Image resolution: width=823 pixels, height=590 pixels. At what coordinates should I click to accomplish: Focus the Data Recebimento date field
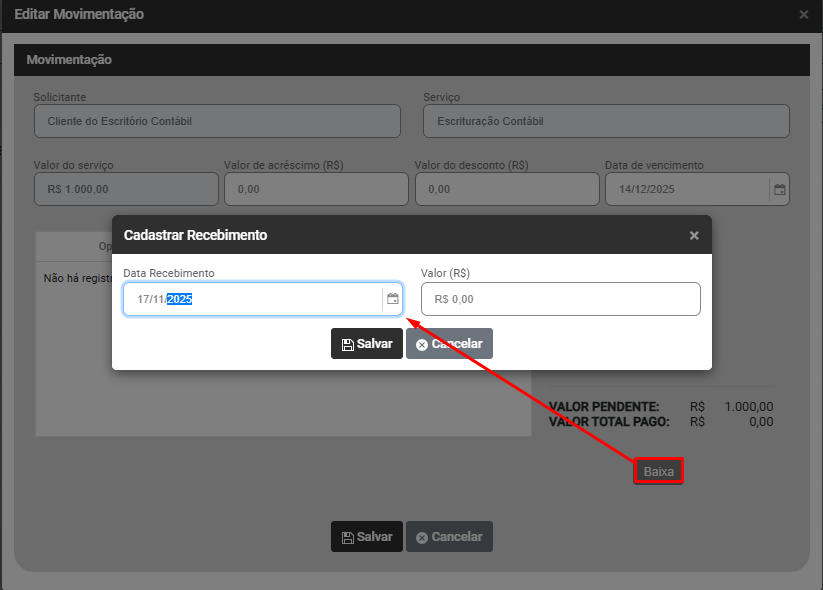tap(250, 299)
